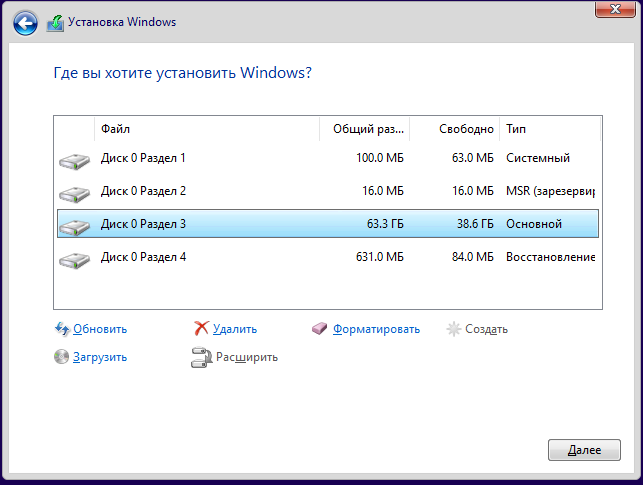This screenshot has width=643, height=485.
Task: Click the Windows Setup title icon
Action: 55,23
